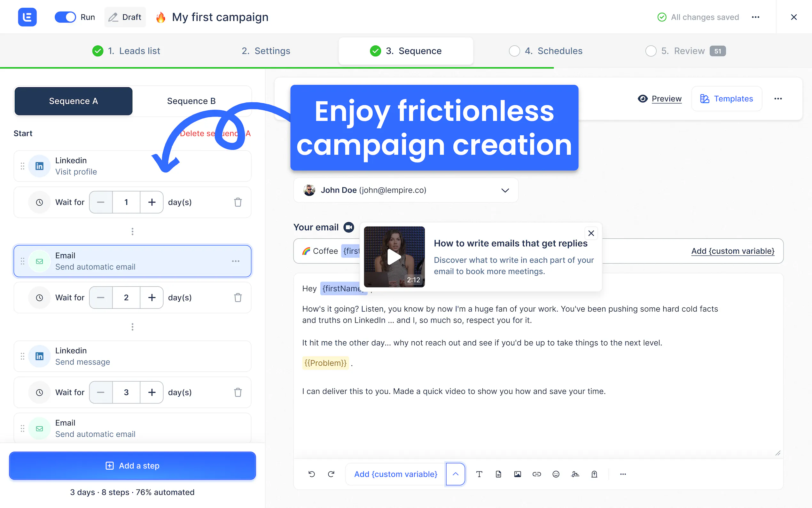Expand the John Doe sender dropdown

505,190
